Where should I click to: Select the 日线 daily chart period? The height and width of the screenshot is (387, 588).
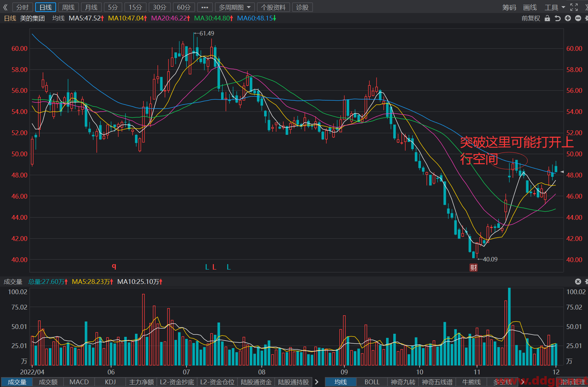coord(45,7)
